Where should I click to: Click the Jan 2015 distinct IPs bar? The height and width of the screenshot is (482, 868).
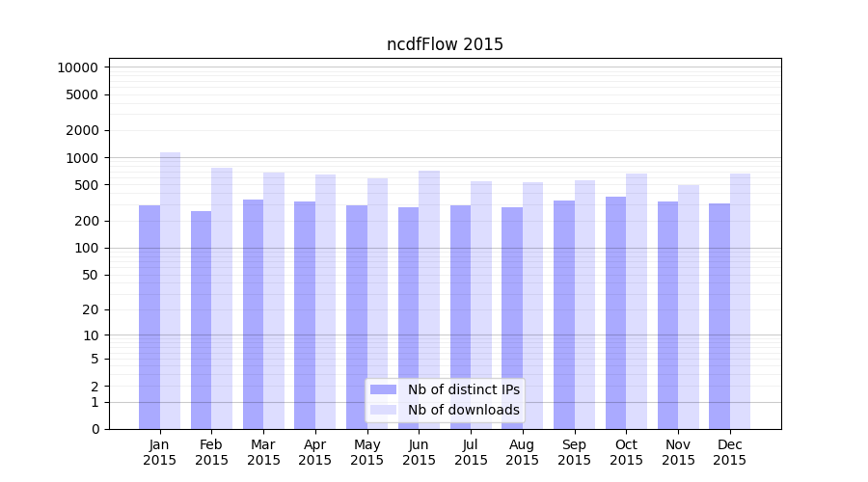tap(149, 316)
